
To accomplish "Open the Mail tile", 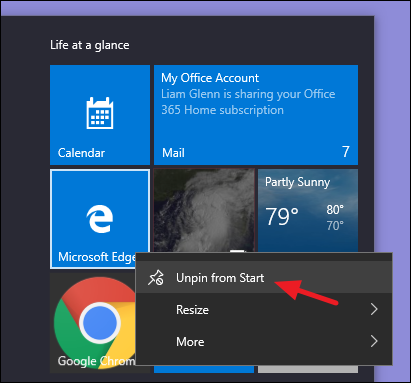I will 256,115.
